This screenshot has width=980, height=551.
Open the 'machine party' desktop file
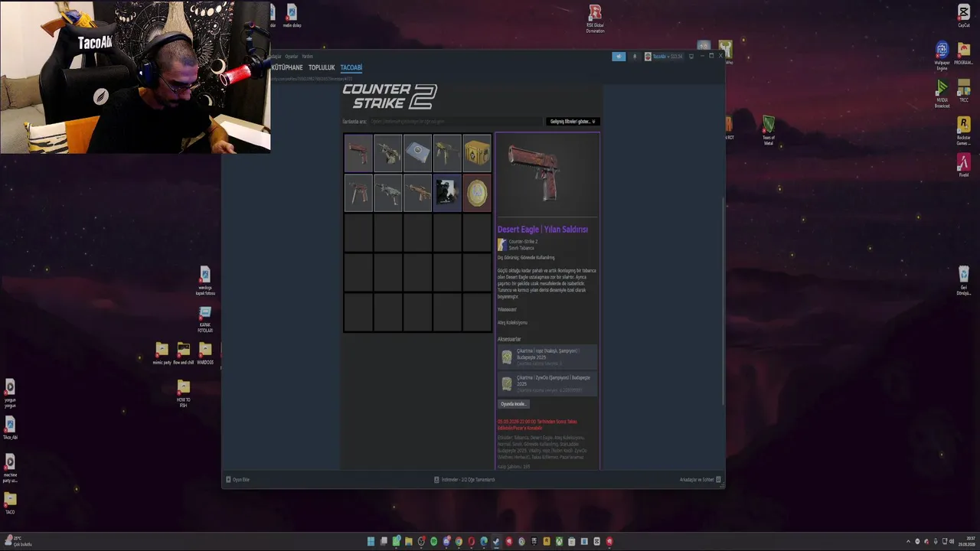point(10,468)
